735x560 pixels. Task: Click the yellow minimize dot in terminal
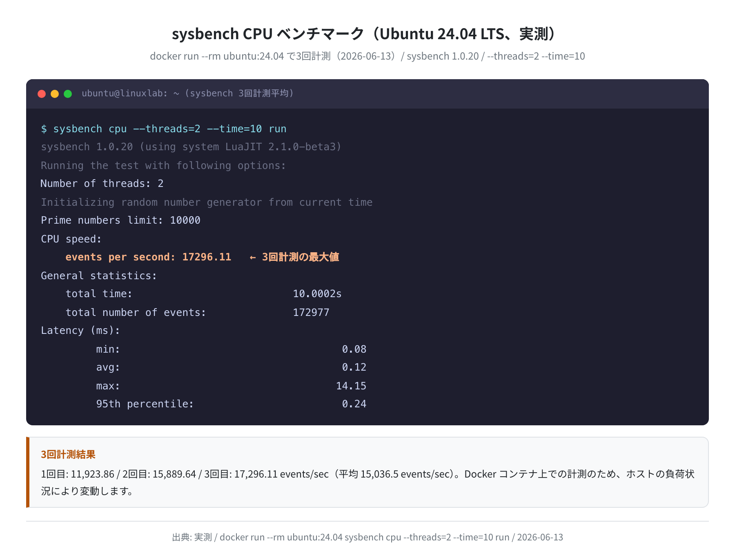55,94
